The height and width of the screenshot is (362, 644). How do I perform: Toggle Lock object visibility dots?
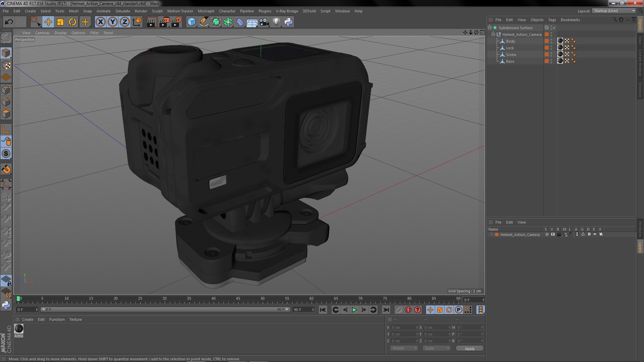551,48
